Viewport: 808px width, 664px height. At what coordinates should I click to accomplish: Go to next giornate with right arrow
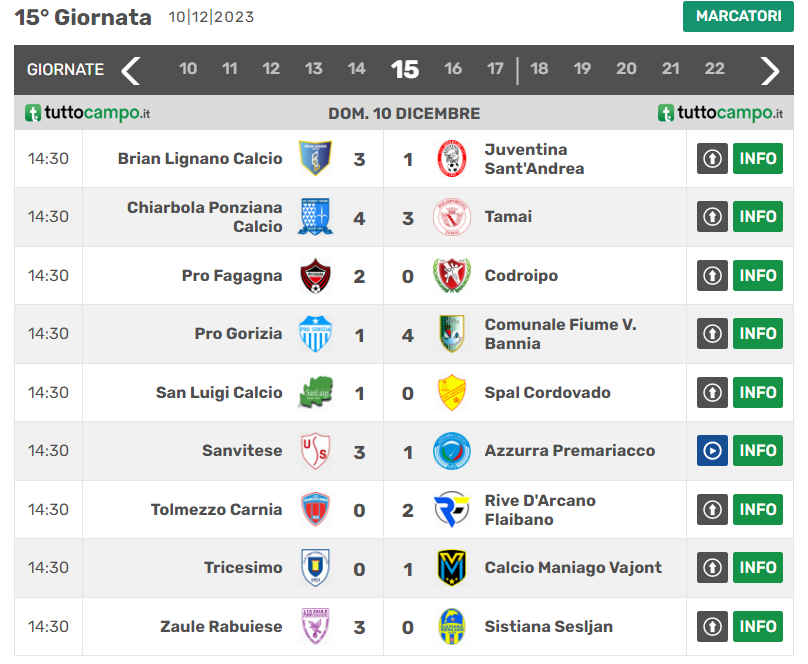[769, 70]
